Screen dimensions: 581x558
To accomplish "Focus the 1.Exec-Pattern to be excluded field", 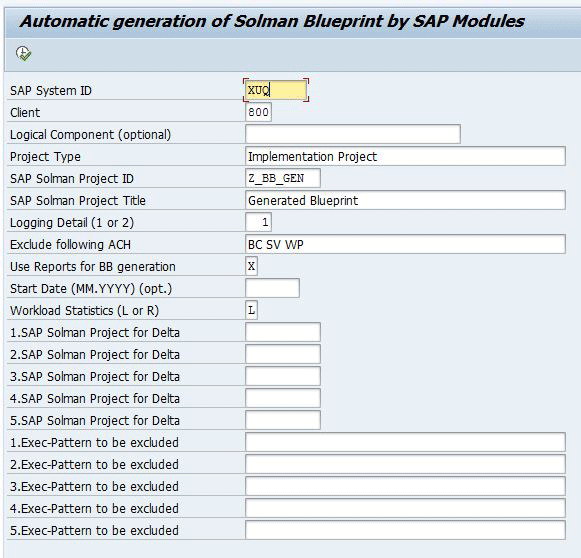I will pos(405,442).
